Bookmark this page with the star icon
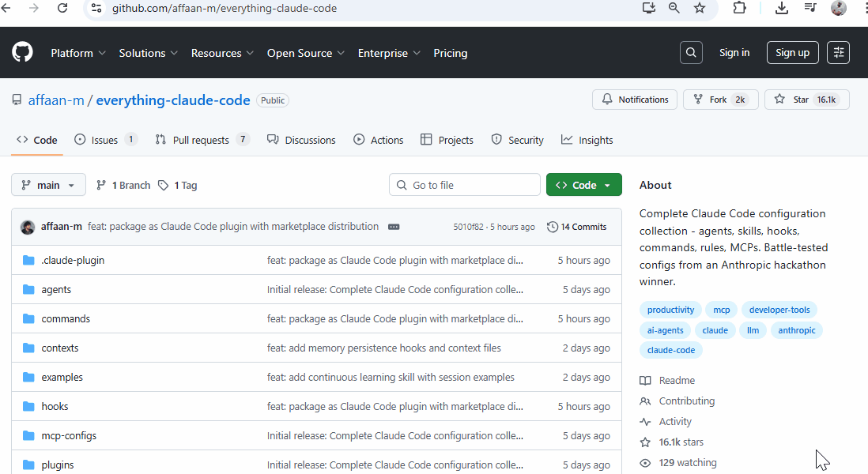 pyautogui.click(x=700, y=8)
